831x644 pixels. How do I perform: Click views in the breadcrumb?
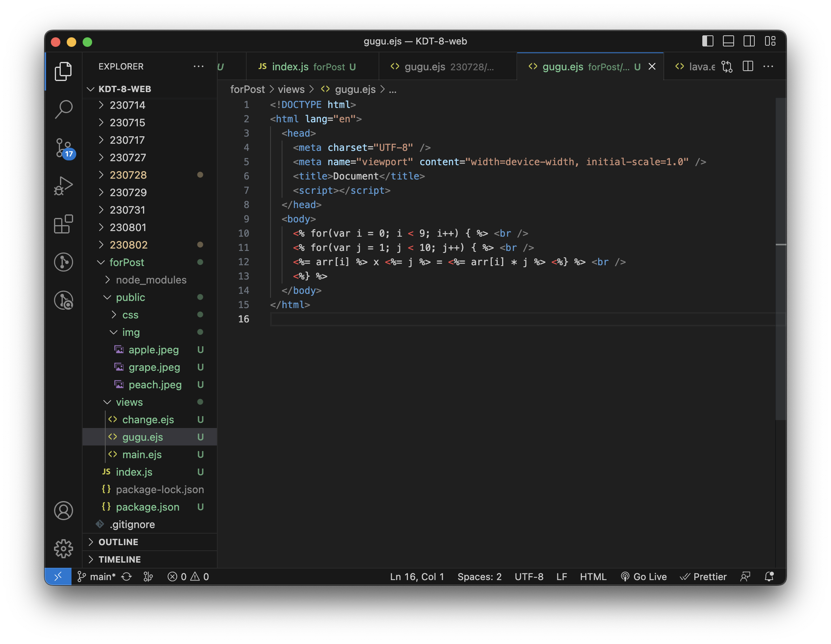click(x=291, y=89)
